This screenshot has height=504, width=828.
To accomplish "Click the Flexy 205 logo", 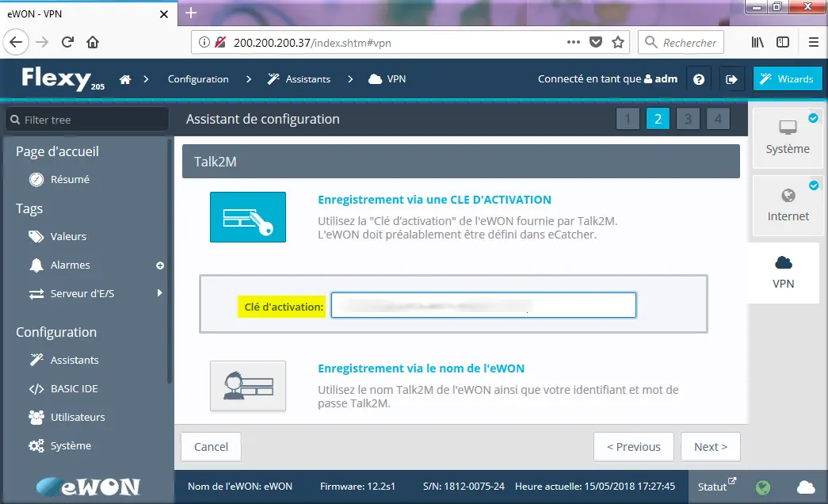I will coord(63,79).
